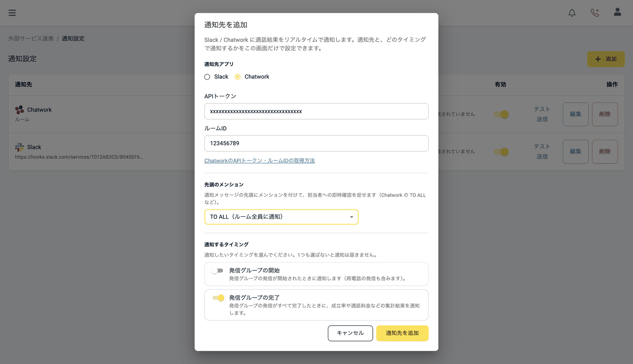Select the Slack radio button
This screenshot has height=364, width=633.
(x=207, y=77)
